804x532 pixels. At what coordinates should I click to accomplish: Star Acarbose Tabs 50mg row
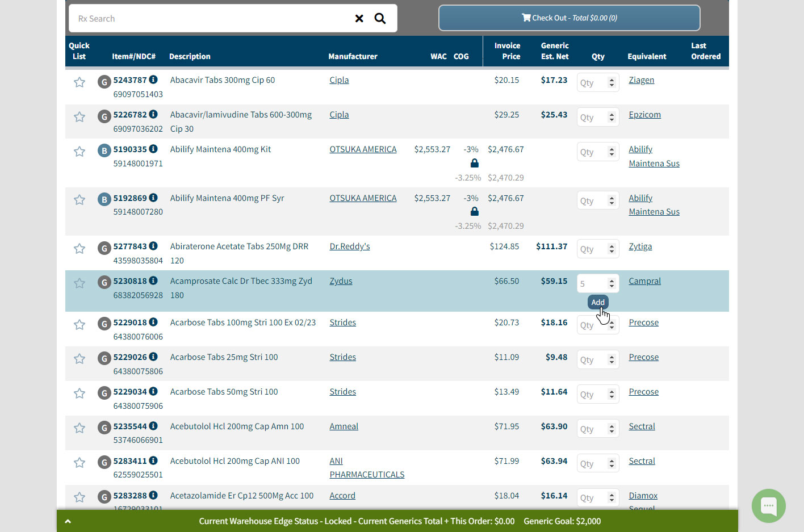coord(79,393)
